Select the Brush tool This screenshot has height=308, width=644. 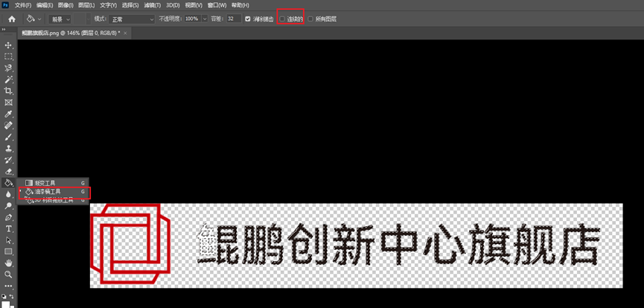8,137
